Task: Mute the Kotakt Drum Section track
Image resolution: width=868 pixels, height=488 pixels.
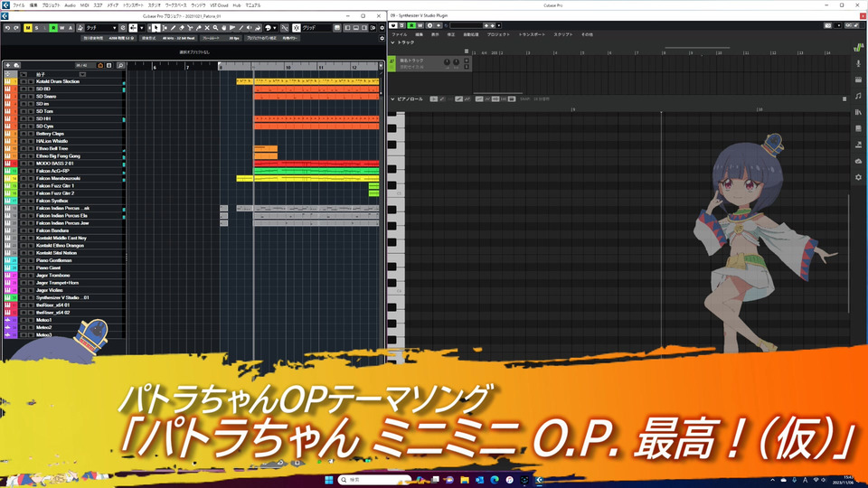Action: (24, 81)
